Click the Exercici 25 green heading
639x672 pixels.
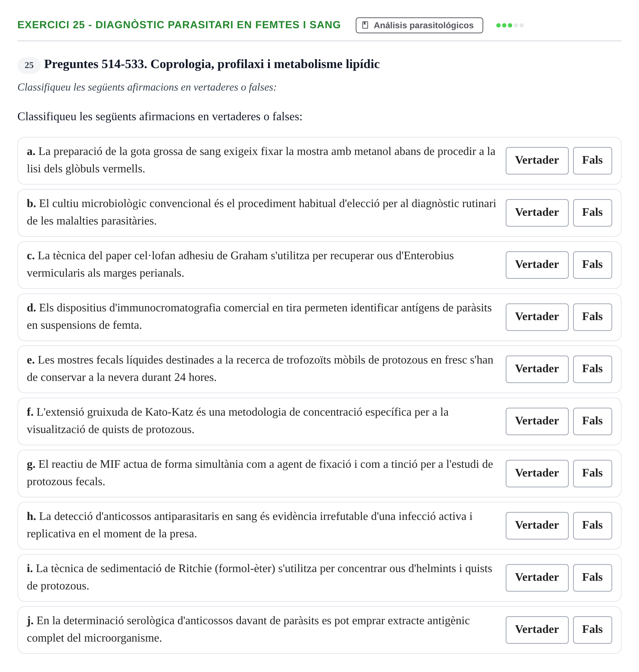[x=179, y=25]
